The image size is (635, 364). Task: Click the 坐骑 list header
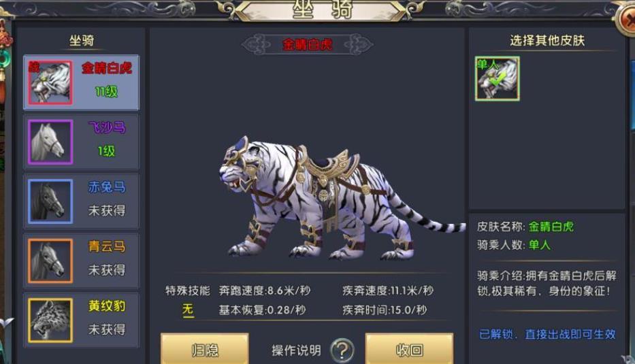(x=82, y=41)
